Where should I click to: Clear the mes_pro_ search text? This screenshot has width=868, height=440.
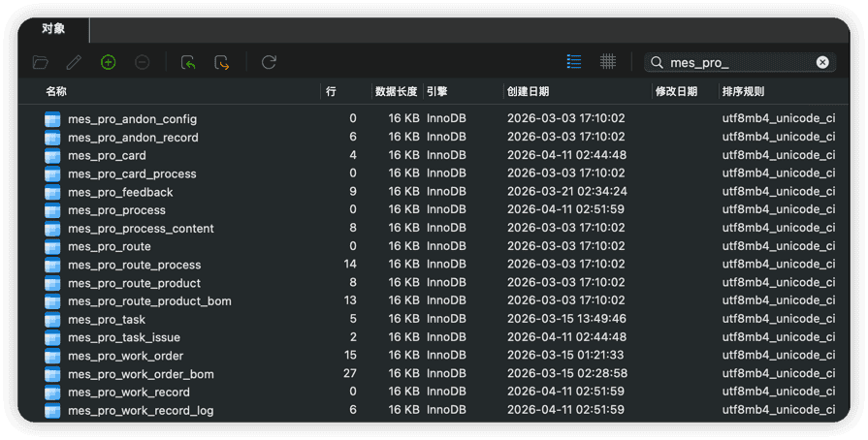tap(822, 63)
